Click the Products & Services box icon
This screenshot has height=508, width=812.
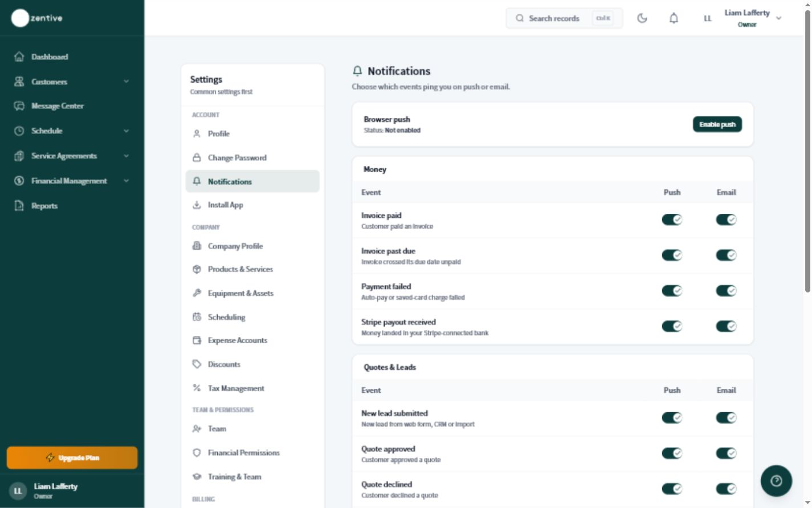[x=197, y=269]
